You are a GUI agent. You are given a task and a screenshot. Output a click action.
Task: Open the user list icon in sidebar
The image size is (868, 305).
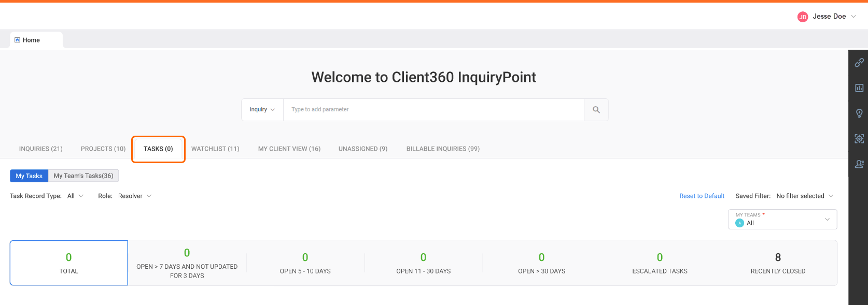[x=859, y=164]
